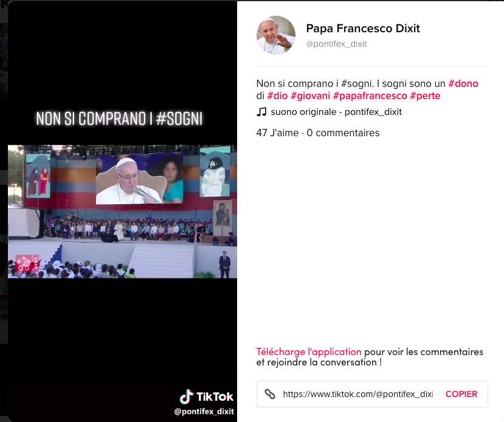This screenshot has width=504, height=422.
Task: Select the #giovani hashtag
Action: coord(310,96)
